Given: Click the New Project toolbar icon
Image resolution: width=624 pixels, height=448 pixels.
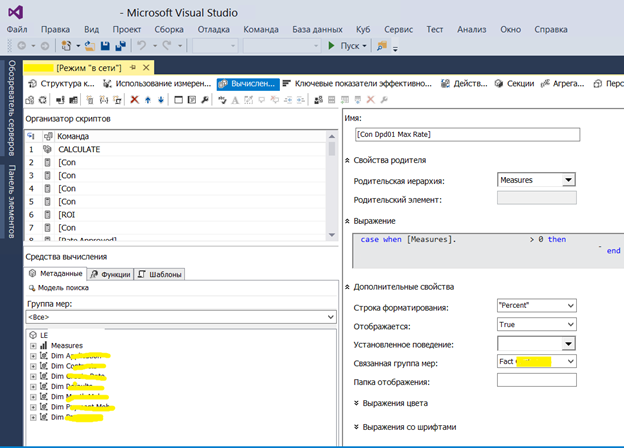Looking at the screenshot, I should pos(66,46).
